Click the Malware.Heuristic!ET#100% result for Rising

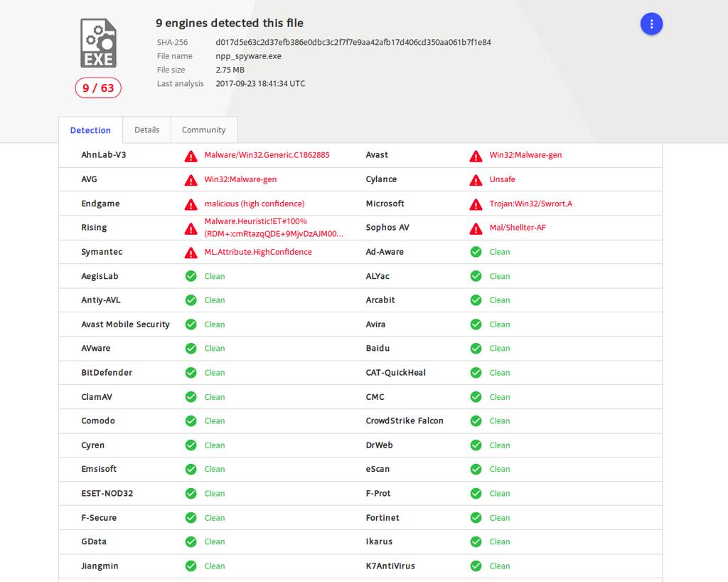[x=274, y=228]
